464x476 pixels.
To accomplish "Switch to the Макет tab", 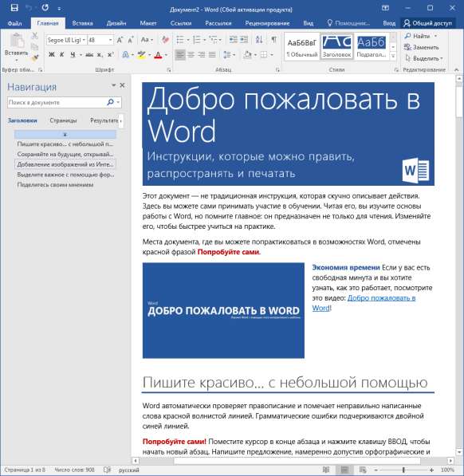I will pyautogui.click(x=148, y=23).
